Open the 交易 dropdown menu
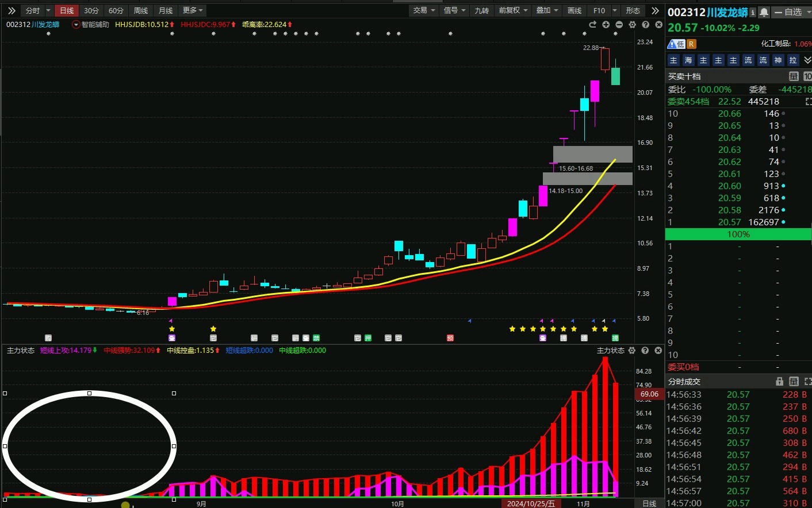The image size is (812, 508). click(424, 10)
